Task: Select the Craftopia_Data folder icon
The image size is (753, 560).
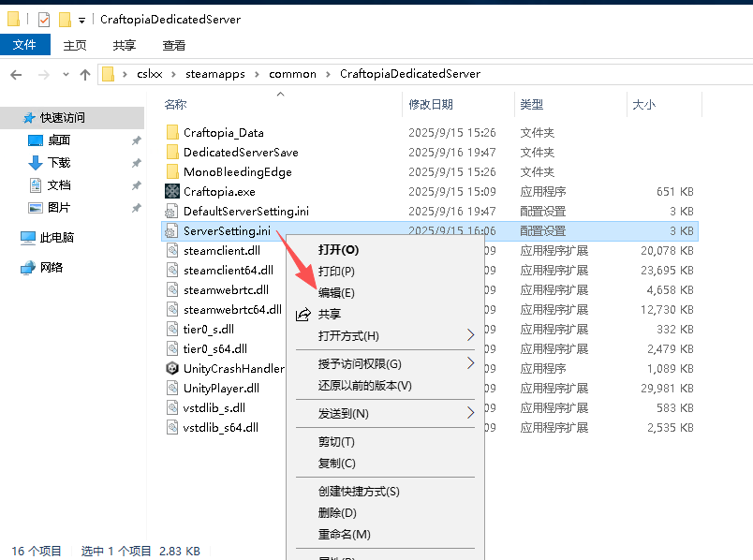Action: 172,133
